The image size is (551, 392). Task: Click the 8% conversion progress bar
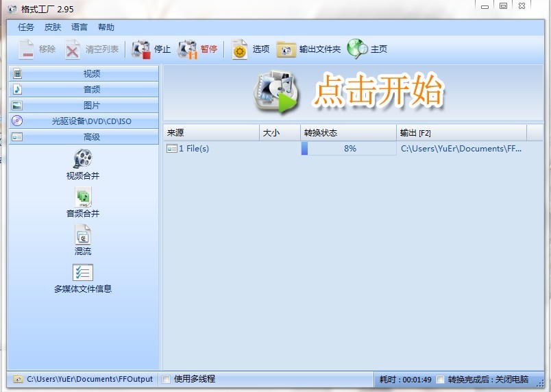point(349,148)
